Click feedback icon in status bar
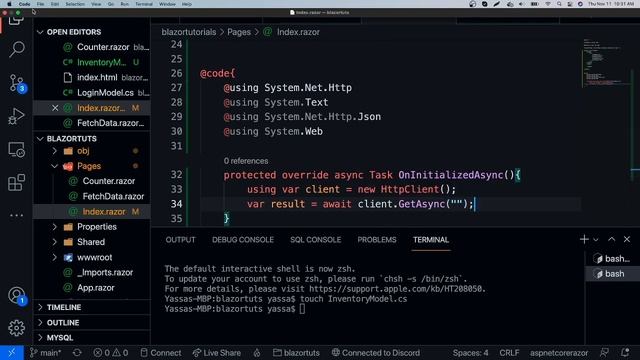Image resolution: width=640 pixels, height=360 pixels. (x=604, y=353)
